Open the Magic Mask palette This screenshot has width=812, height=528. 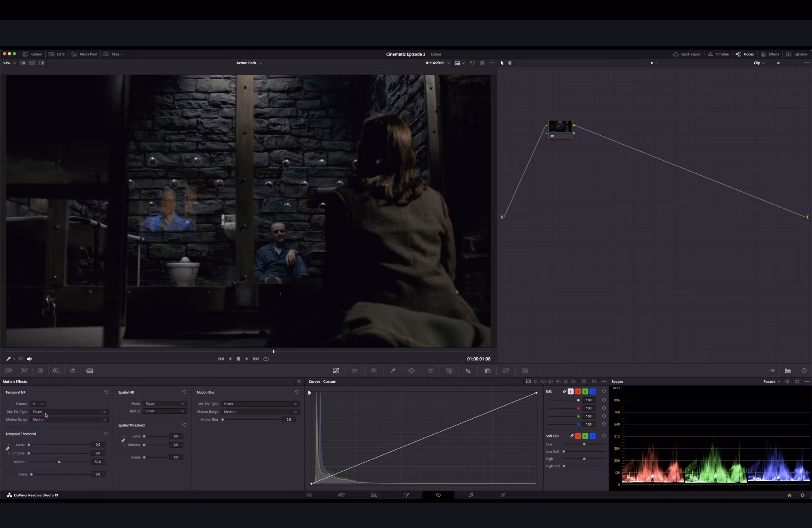click(x=450, y=371)
